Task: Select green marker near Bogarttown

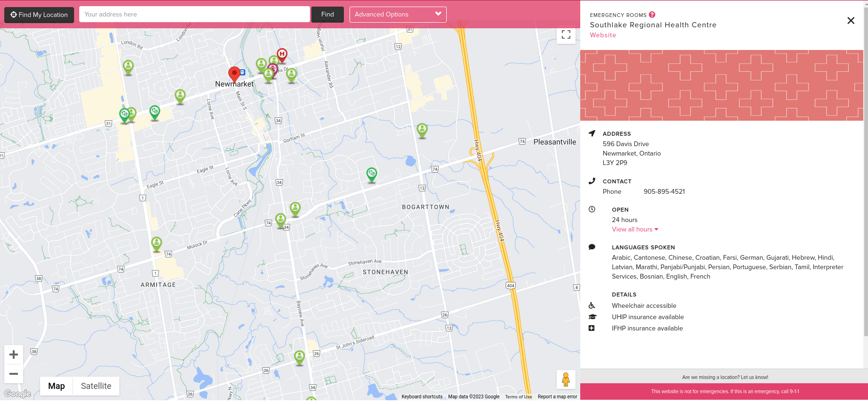Action: click(372, 175)
